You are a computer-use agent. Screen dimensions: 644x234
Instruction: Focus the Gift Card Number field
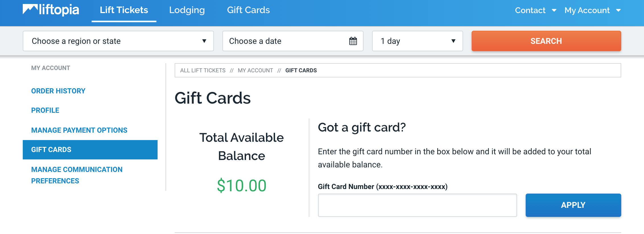417,205
